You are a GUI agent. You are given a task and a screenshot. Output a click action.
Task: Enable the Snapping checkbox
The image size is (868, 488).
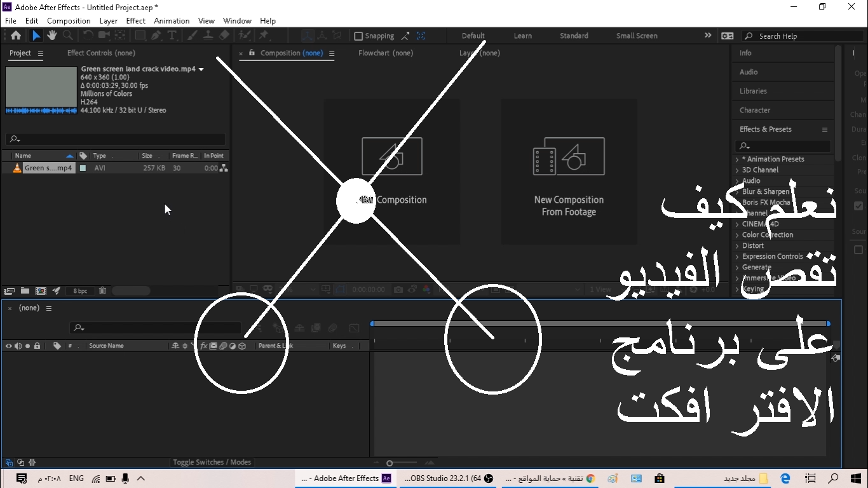point(358,36)
